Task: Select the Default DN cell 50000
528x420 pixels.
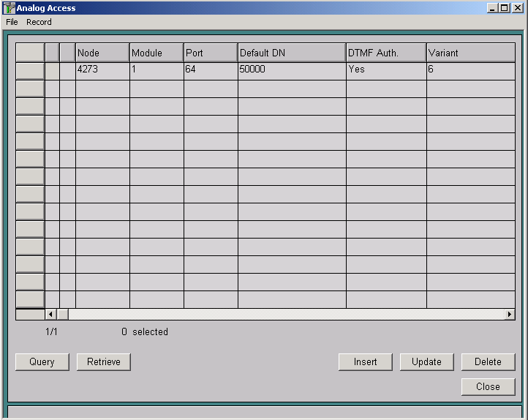Action: [292, 70]
